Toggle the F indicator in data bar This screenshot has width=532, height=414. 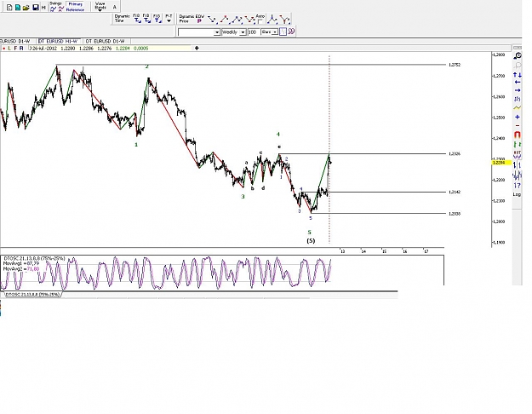[15, 49]
